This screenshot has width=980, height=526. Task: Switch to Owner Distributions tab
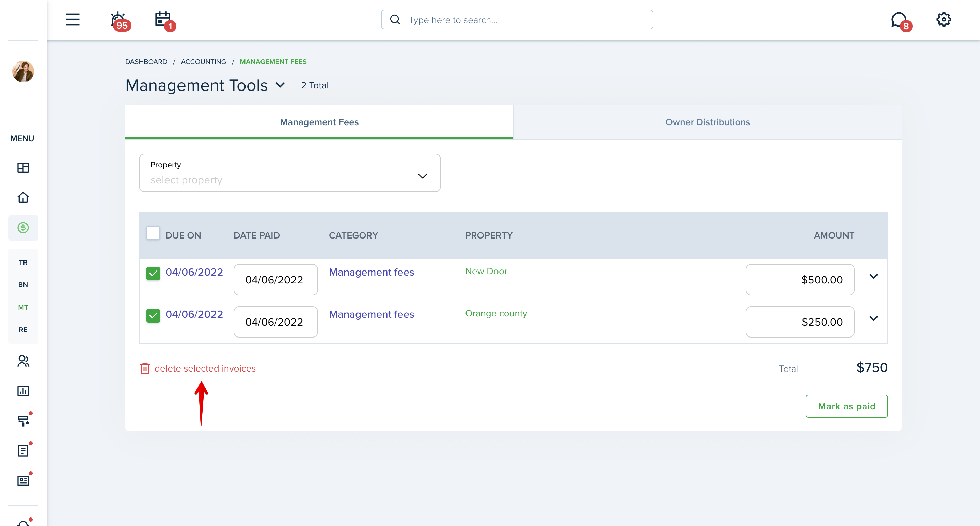click(x=708, y=122)
